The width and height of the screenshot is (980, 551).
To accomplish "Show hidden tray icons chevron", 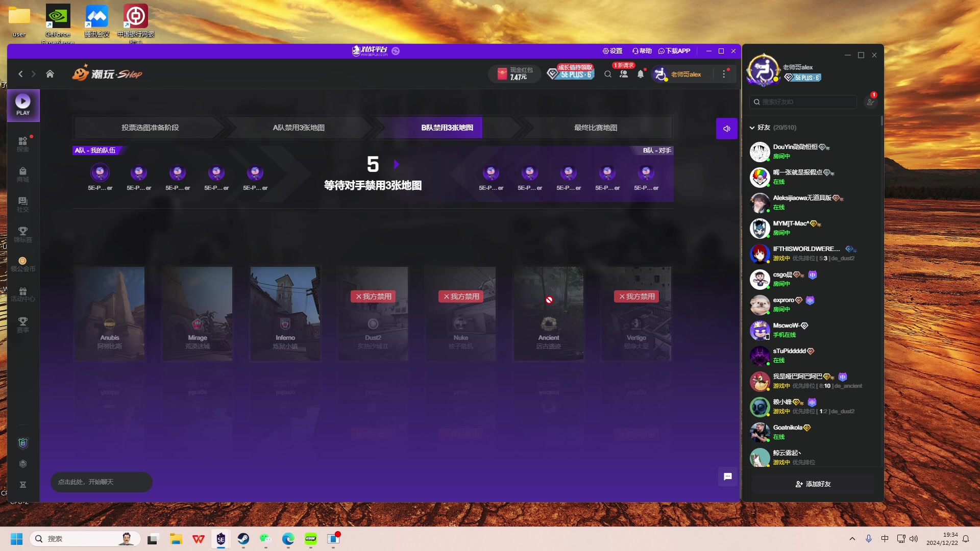I will (852, 539).
